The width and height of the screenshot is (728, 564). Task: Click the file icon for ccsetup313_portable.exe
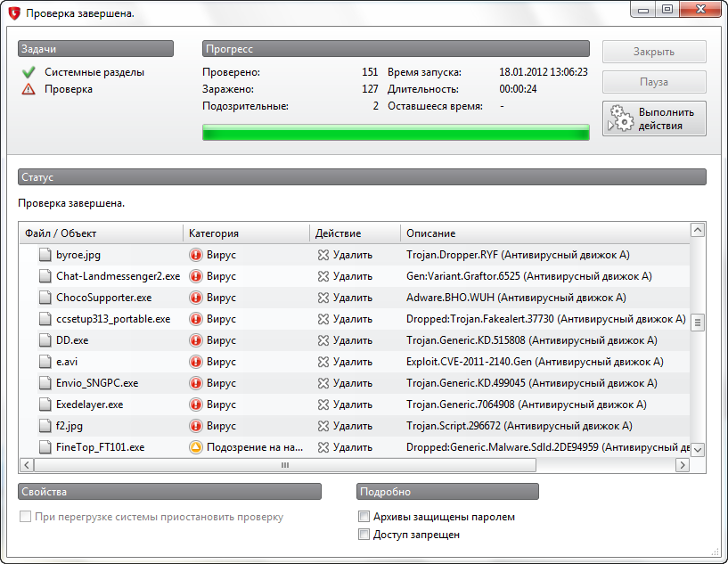point(45,318)
